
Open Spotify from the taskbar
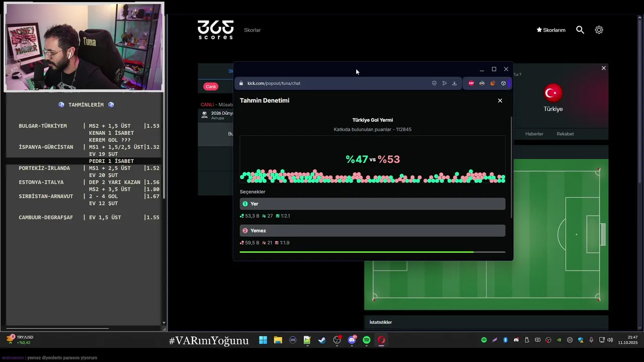tap(367, 340)
